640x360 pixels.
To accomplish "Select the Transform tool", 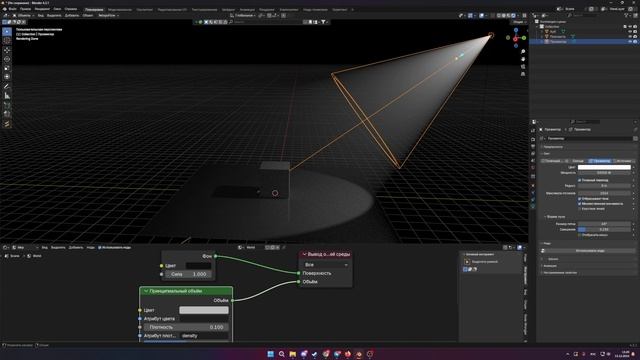I will (7, 77).
